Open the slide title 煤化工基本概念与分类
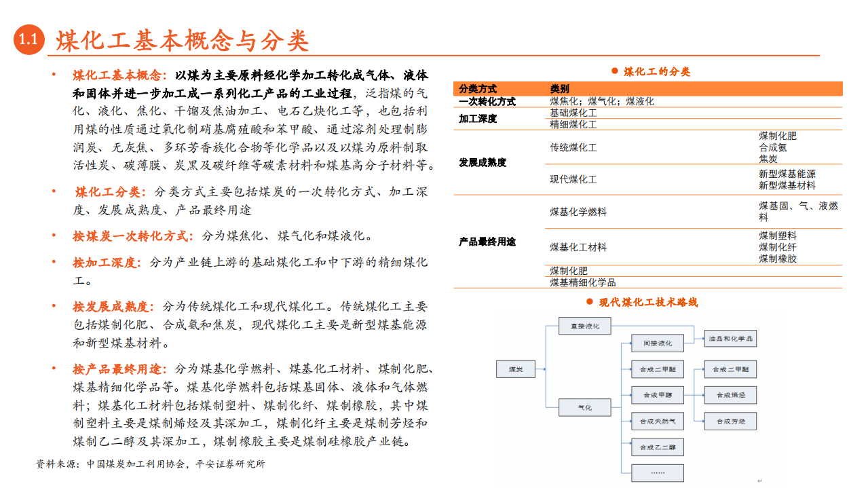This screenshot has width=868, height=488. (180, 38)
